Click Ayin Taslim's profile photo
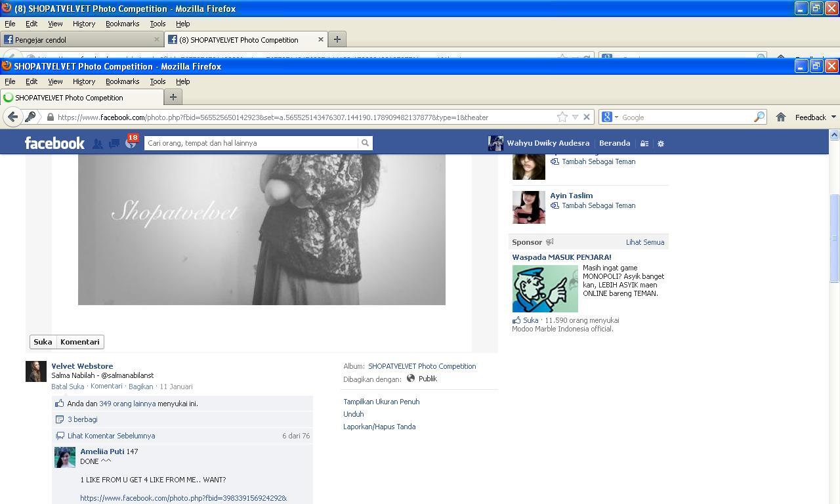 coord(529,207)
